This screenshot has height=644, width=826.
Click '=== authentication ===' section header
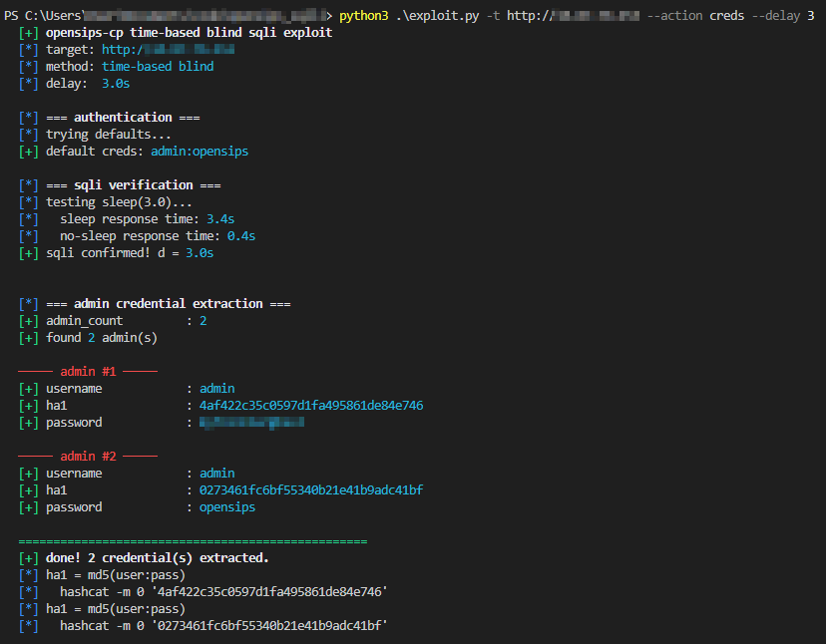click(123, 117)
